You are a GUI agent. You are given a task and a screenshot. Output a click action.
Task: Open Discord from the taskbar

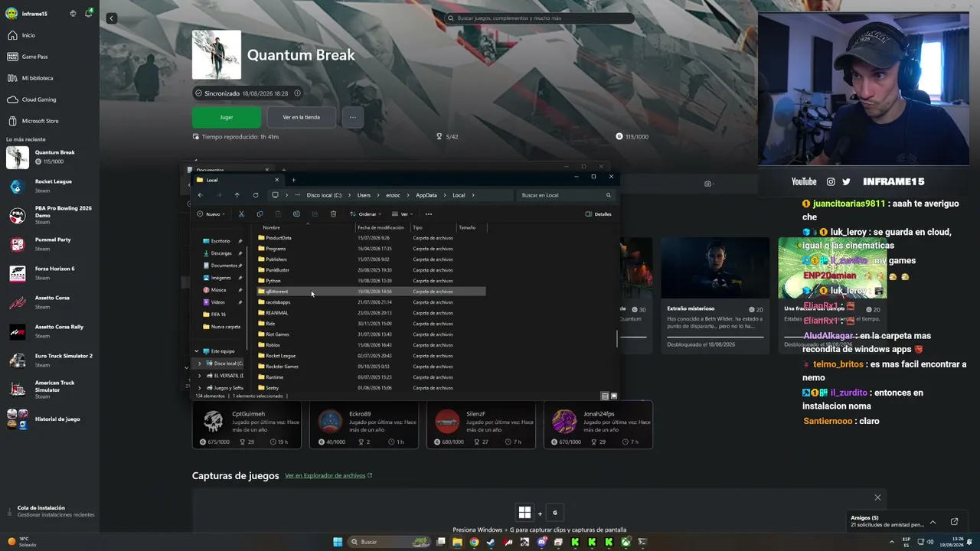541,542
